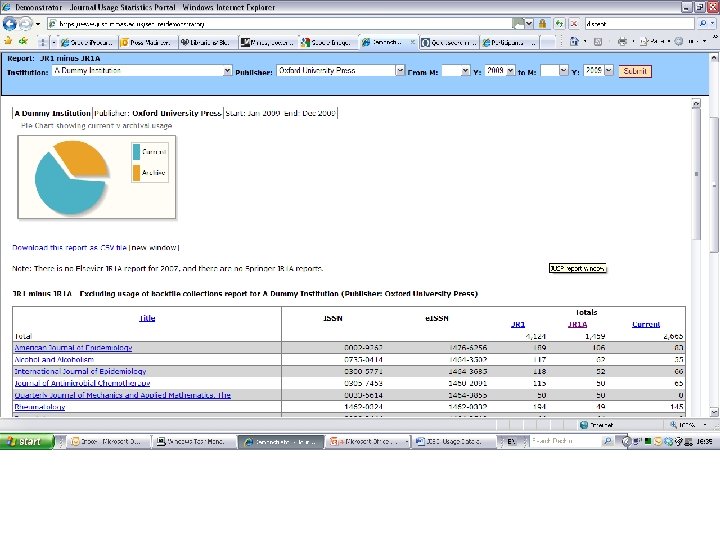Open Journal of Antimicrobial Chemotherapy link

[x=82, y=383]
